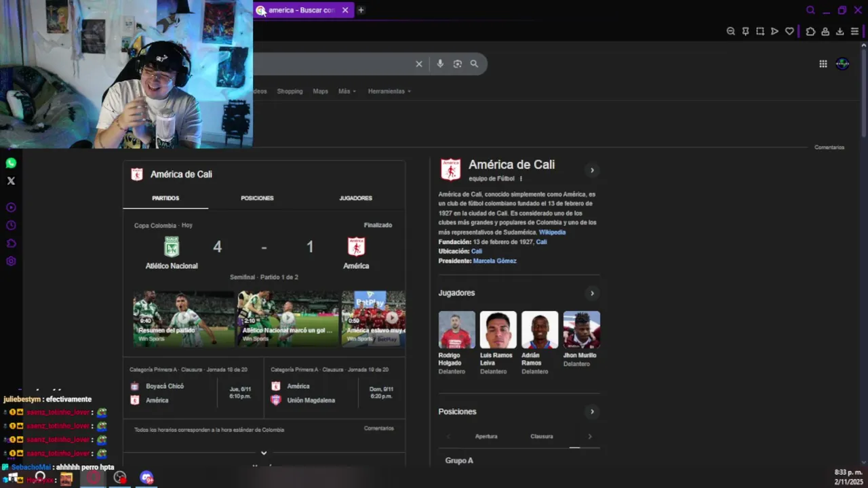Expand more matches with the down chevron
The width and height of the screenshot is (868, 488).
click(264, 453)
